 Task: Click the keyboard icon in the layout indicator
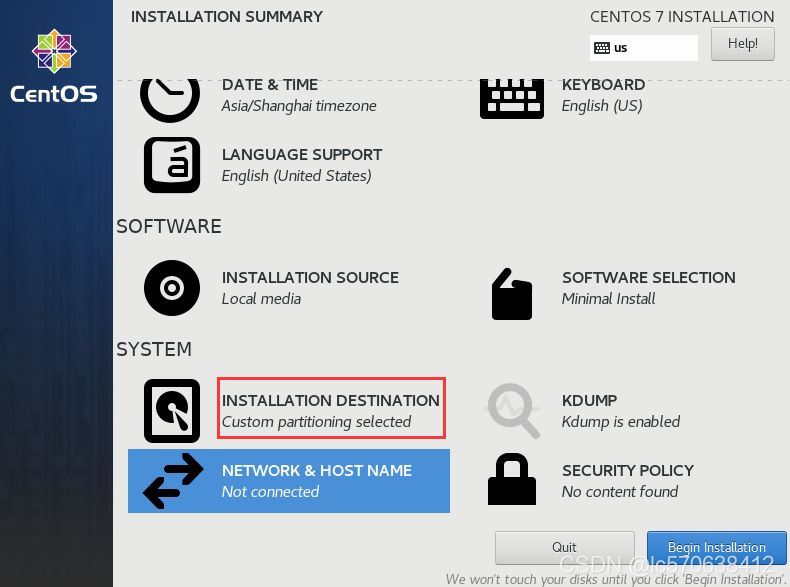coord(602,48)
